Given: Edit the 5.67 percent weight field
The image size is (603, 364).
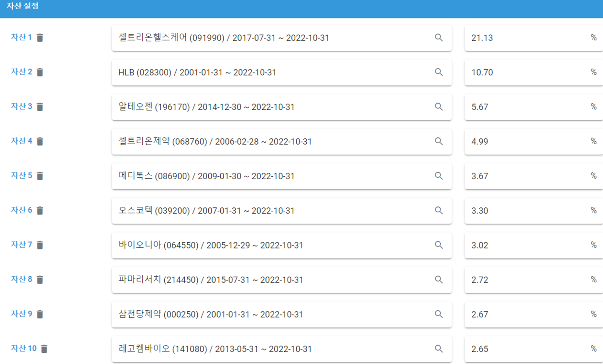Looking at the screenshot, I should [x=534, y=107].
